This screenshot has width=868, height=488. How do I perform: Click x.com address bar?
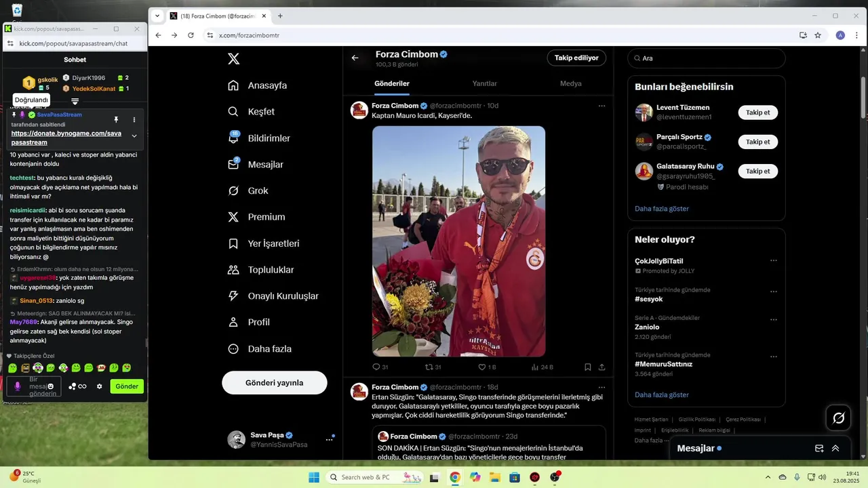(x=502, y=35)
